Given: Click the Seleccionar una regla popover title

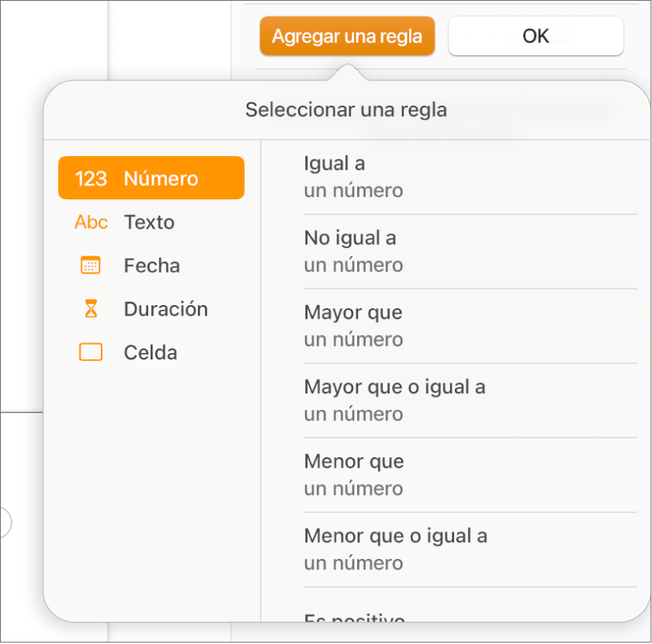Looking at the screenshot, I should pyautogui.click(x=346, y=110).
